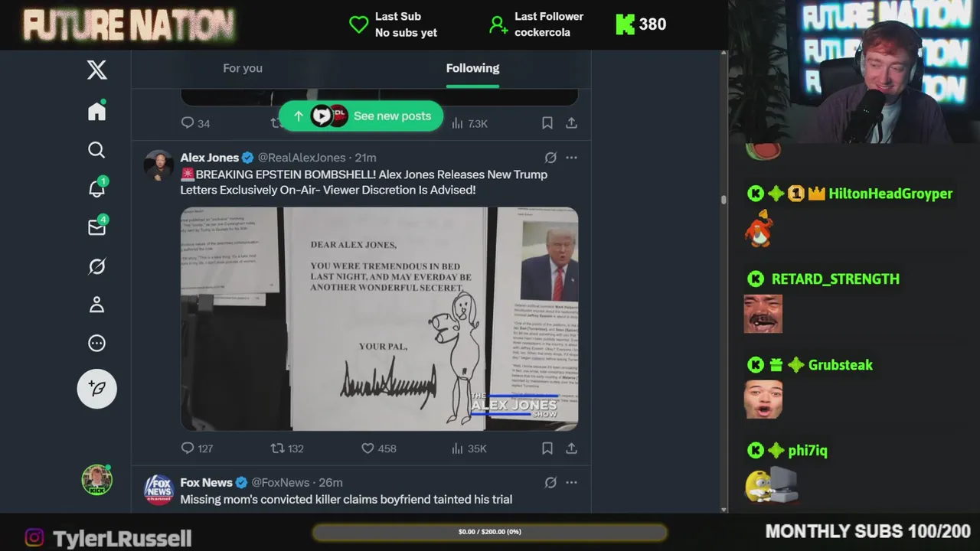Viewport: 980px width, 551px height.
Task: Open Fox News missing mom headline text
Action: pos(346,500)
